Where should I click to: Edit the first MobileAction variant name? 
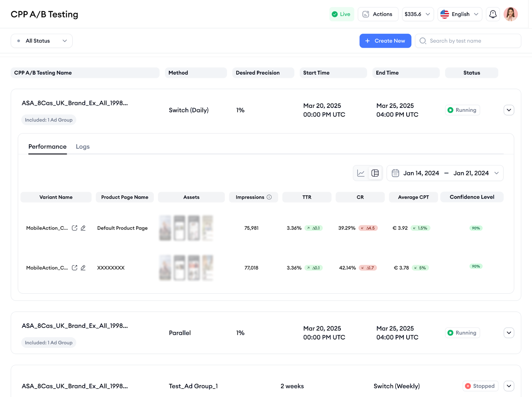83,228
